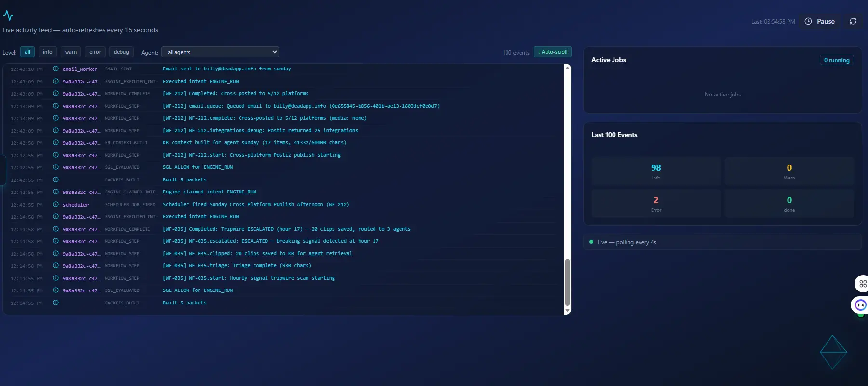This screenshot has width=868, height=386.
Task: Click info icon on WF-212.complete row
Action: point(56,118)
